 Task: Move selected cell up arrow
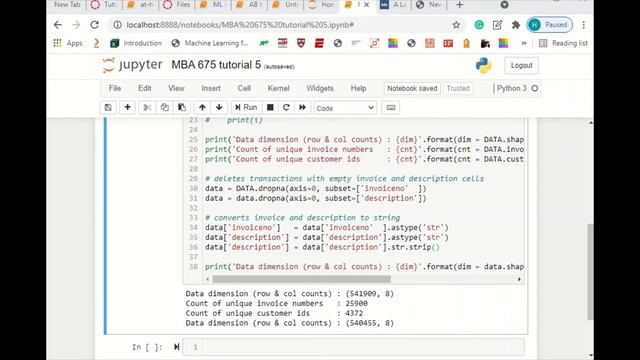coord(202,107)
